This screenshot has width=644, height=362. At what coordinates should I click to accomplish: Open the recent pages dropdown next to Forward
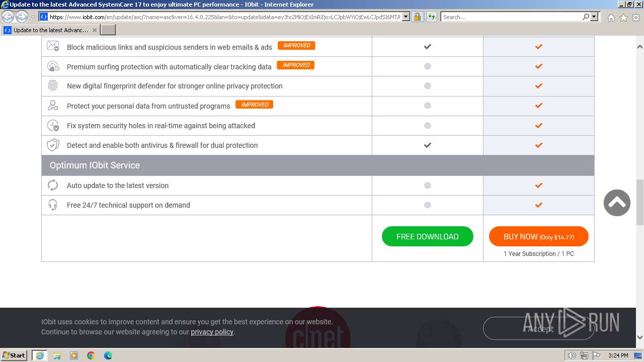pyautogui.click(x=33, y=17)
